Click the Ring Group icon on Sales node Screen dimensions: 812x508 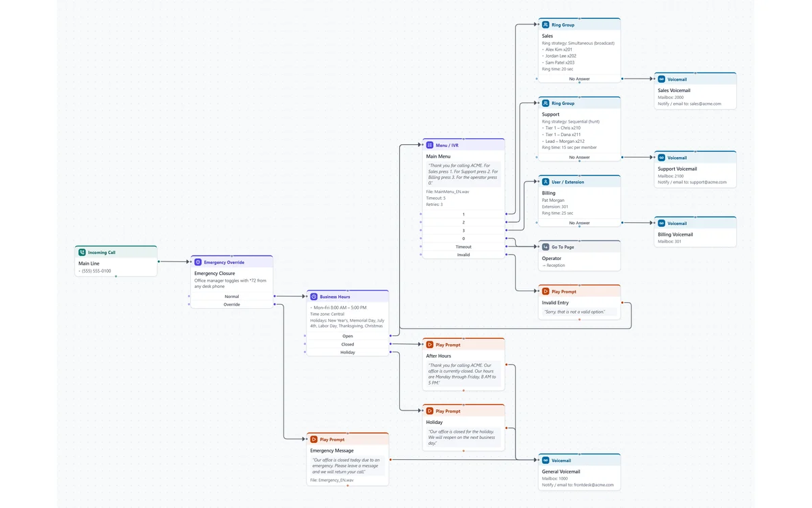coord(545,25)
